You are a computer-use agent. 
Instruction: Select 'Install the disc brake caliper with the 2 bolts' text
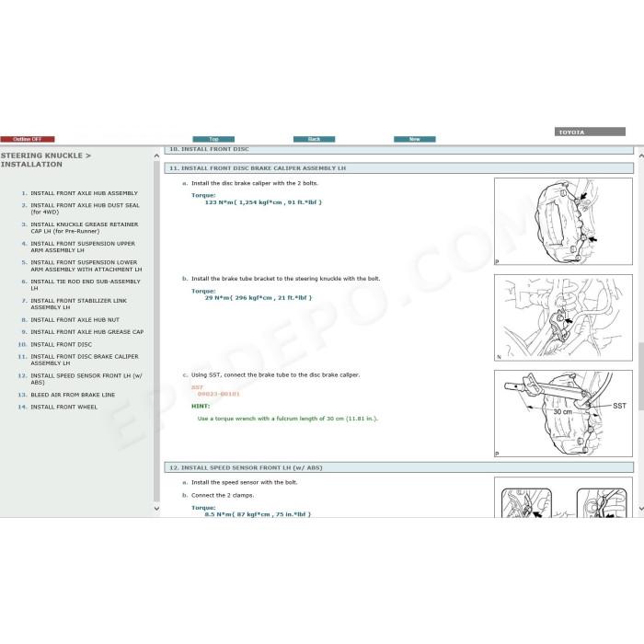tap(255, 184)
